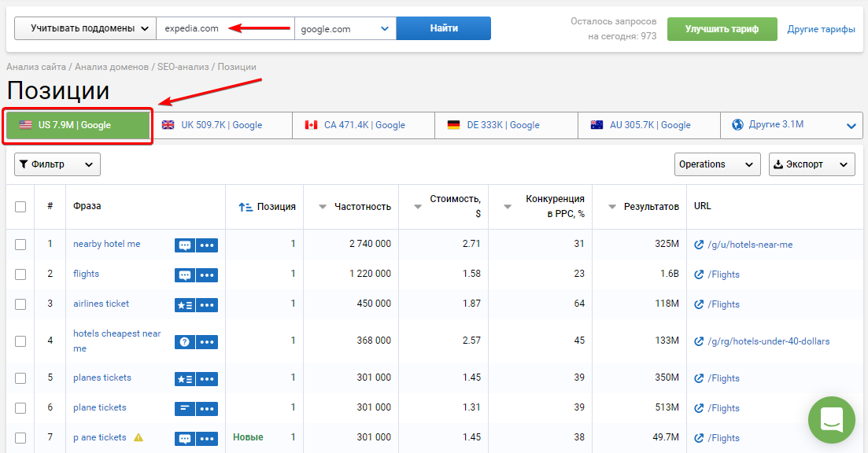Click star-list icon for 'airlines ticket'
The image size is (868, 453).
(185, 305)
